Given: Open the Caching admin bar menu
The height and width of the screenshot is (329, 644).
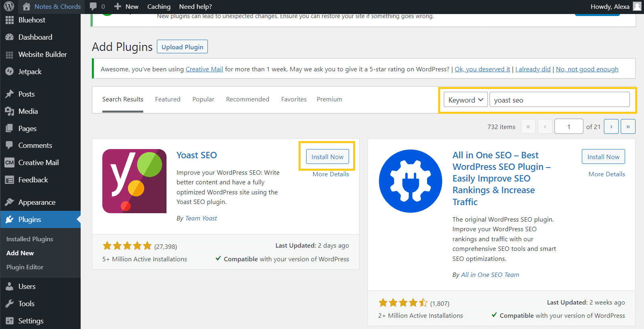Looking at the screenshot, I should point(159,6).
